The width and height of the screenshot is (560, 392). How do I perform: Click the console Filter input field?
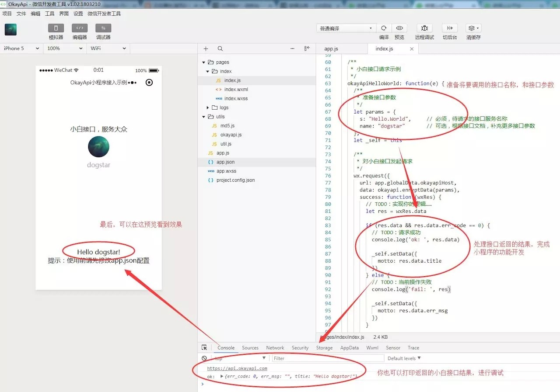[x=327, y=358]
